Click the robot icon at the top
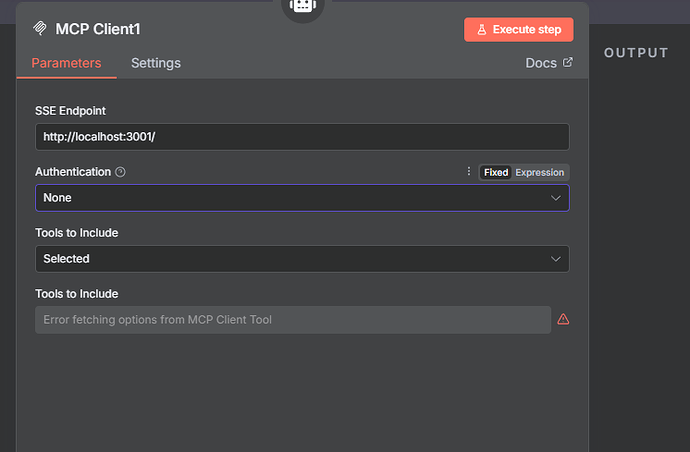 [x=301, y=5]
